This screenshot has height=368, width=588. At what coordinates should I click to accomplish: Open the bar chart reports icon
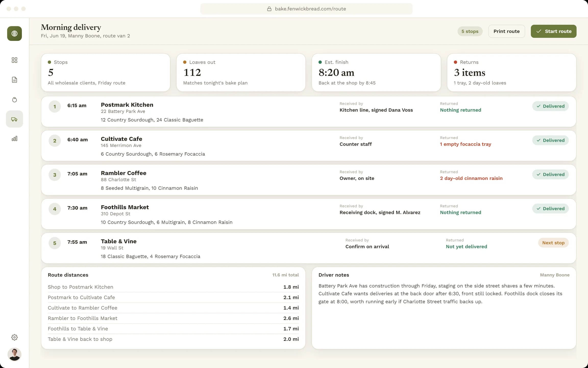[x=15, y=139]
